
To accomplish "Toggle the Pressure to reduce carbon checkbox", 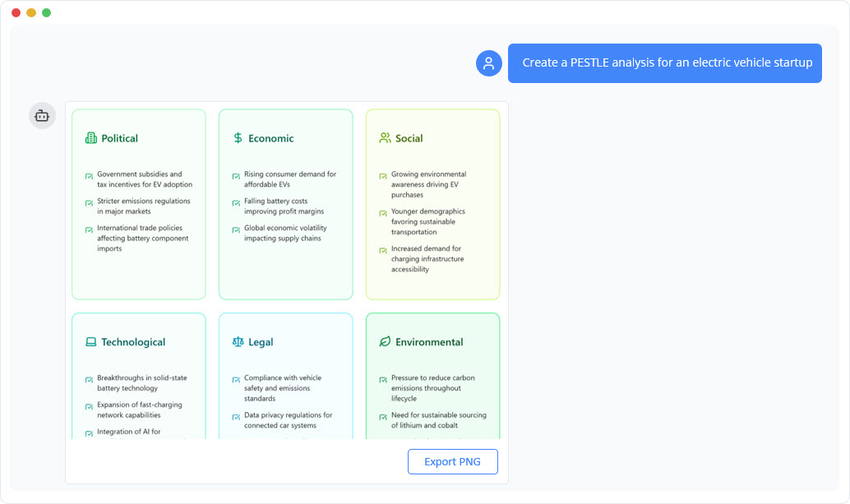I will tap(383, 379).
